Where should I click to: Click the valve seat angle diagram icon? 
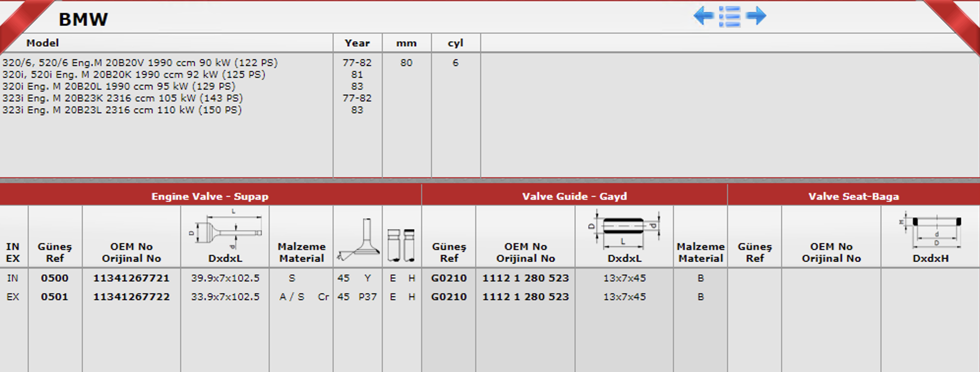pos(358,239)
